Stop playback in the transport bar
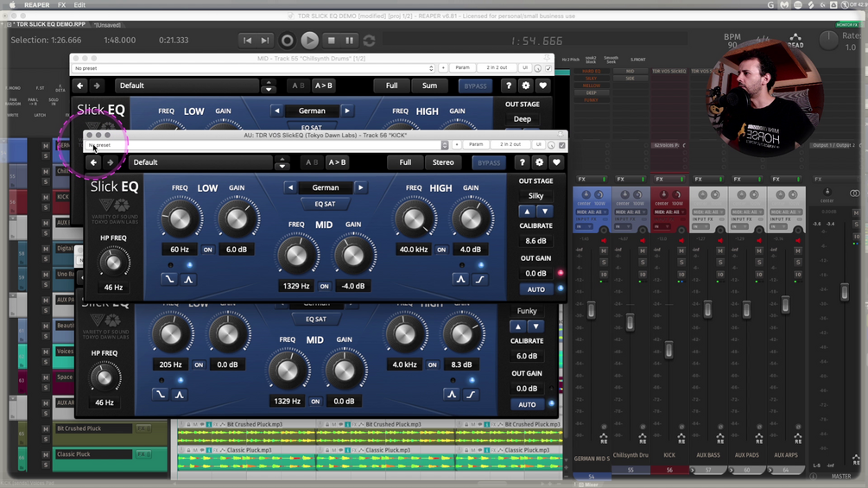Image resolution: width=868 pixels, height=488 pixels. [x=331, y=41]
